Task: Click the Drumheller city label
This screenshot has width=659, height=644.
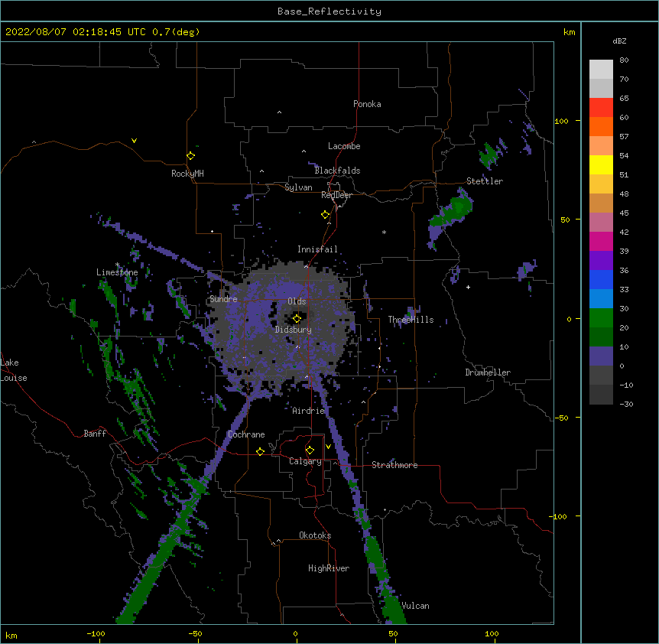Action: coord(488,372)
